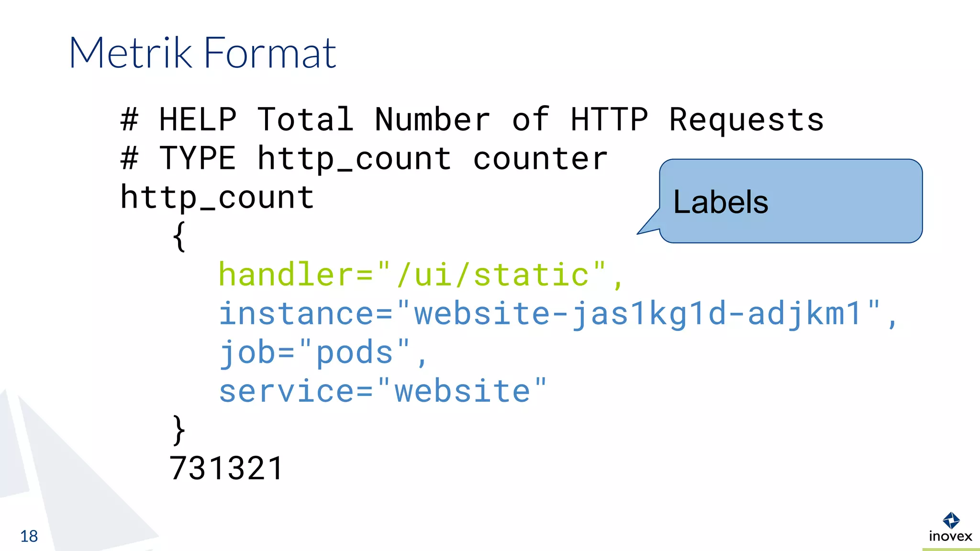Select the http_count metric name
This screenshot has height=551, width=980.
[217, 198]
